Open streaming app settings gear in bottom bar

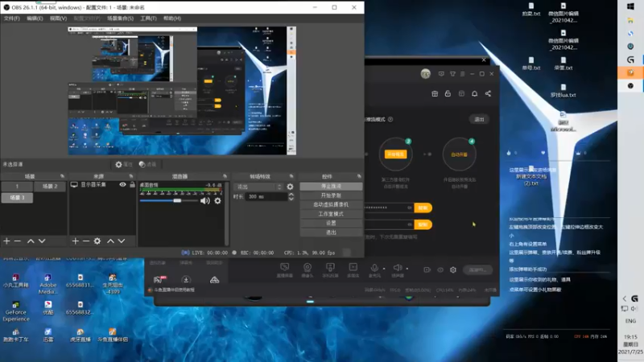coord(453,269)
